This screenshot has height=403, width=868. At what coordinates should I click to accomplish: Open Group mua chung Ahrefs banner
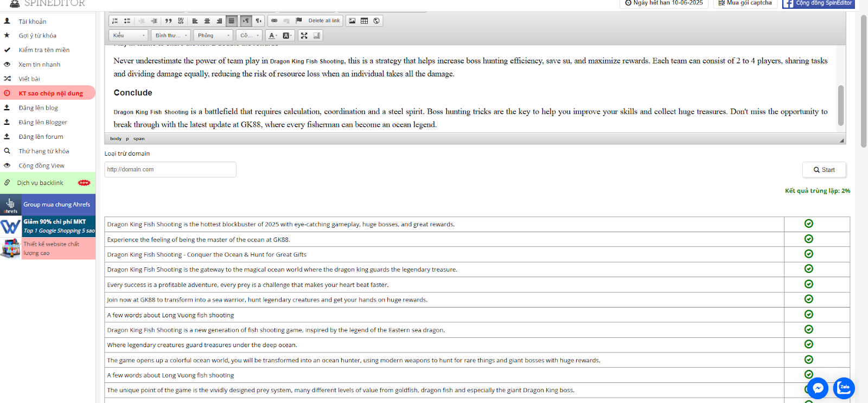coord(48,204)
